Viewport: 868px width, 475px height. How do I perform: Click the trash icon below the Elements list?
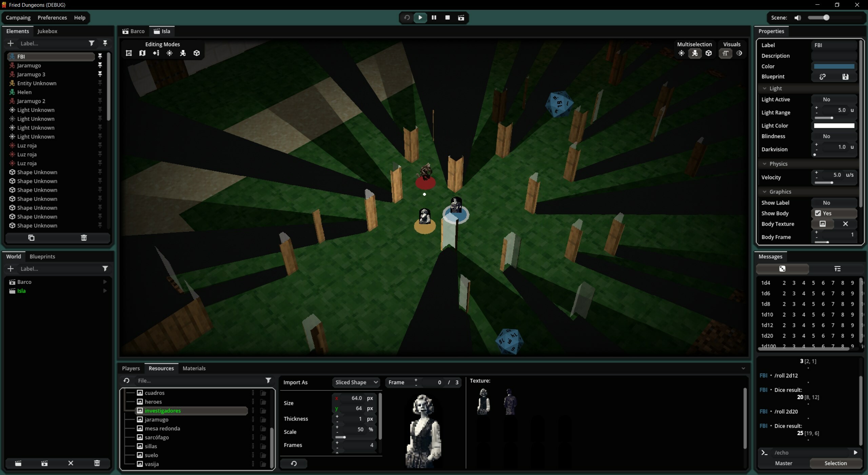[84, 238]
